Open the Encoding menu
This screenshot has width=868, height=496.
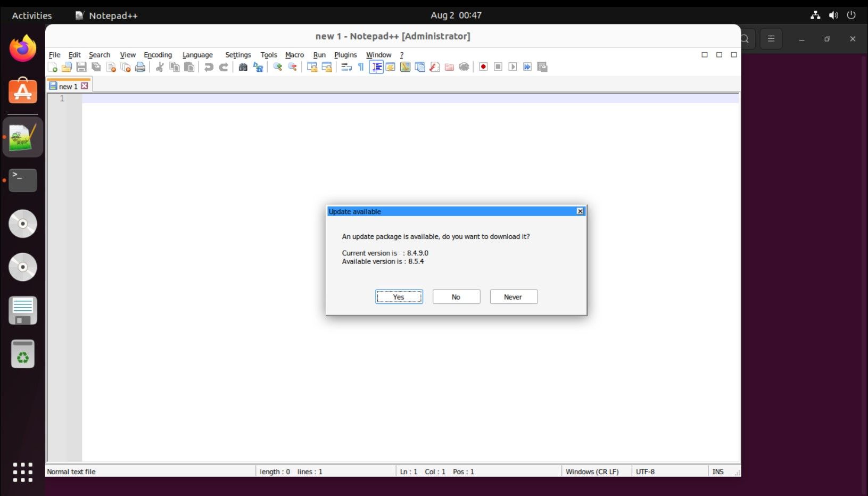pos(158,55)
